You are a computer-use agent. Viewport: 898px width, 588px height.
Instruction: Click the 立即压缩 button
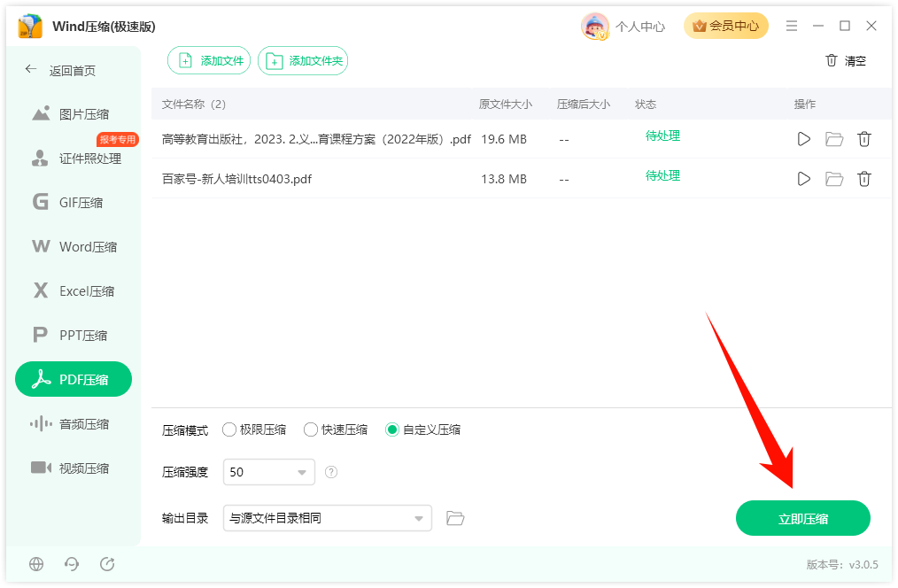803,518
